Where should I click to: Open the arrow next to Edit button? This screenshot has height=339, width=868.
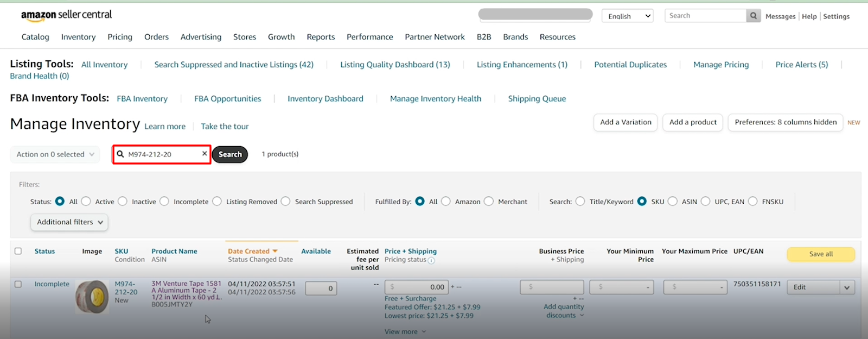pyautogui.click(x=847, y=287)
